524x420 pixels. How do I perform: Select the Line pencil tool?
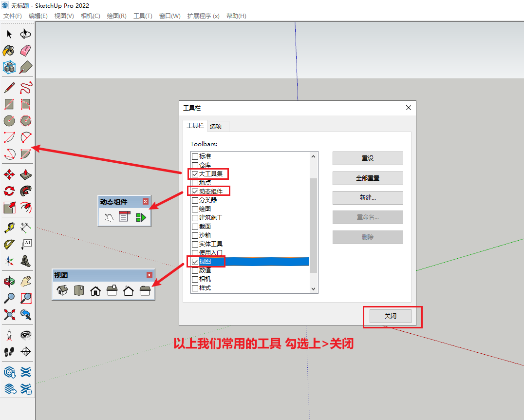click(9, 88)
